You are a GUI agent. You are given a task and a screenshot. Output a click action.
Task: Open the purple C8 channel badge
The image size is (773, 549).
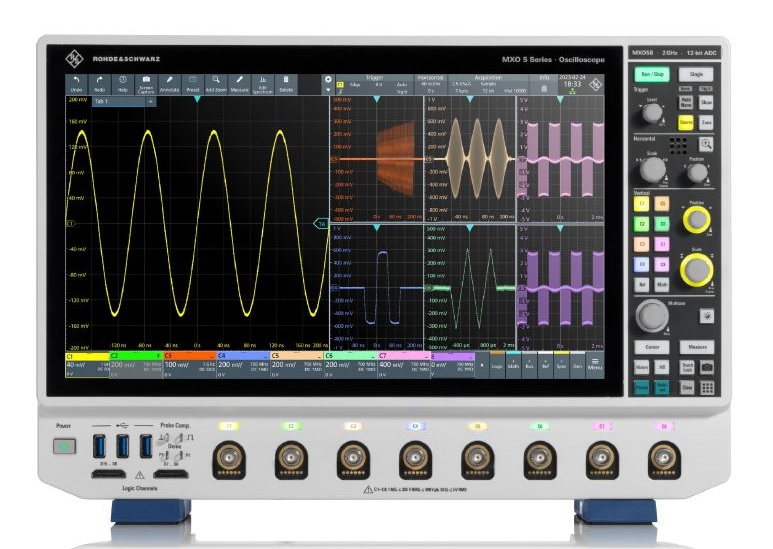click(x=453, y=365)
